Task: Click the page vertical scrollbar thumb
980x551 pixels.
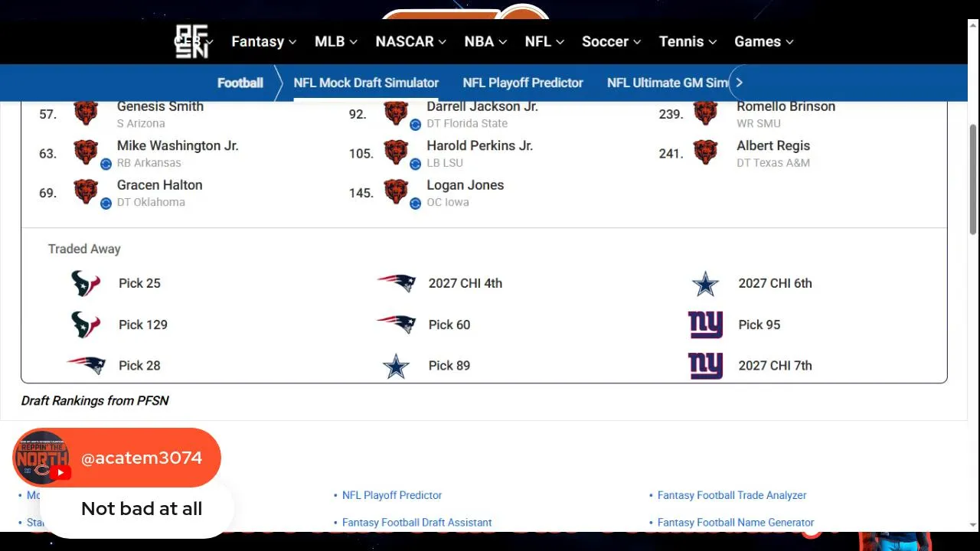Action: [973, 181]
